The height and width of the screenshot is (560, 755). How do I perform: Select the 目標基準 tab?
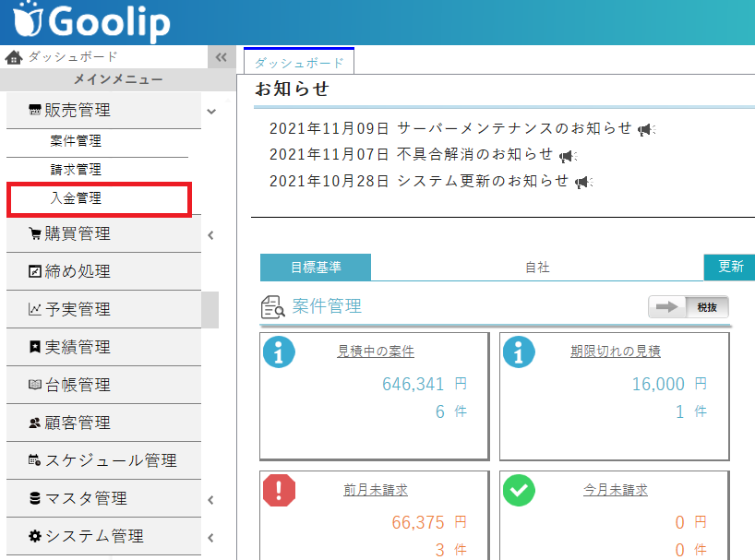pos(316,267)
